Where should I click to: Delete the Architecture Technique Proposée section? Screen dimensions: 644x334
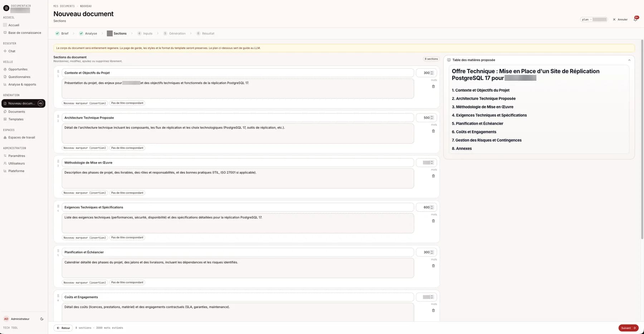click(433, 131)
